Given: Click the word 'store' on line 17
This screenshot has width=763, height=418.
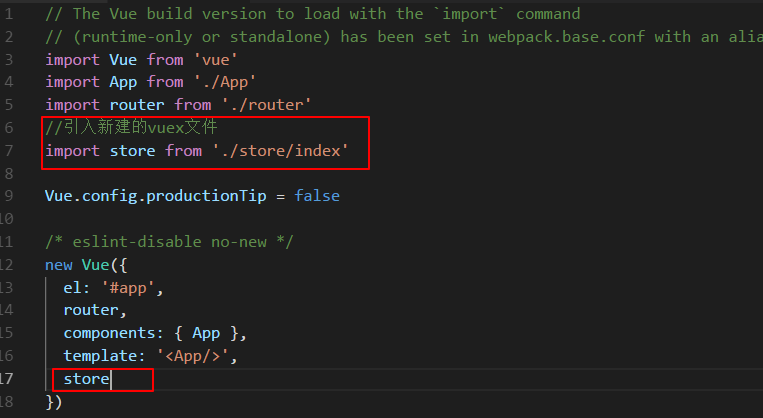Looking at the screenshot, I should (86, 379).
